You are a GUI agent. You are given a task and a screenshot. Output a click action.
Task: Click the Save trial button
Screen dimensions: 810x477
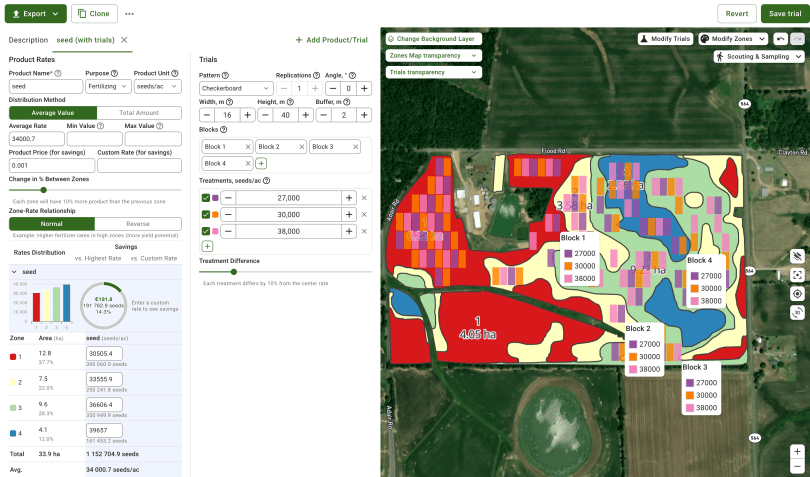click(785, 14)
